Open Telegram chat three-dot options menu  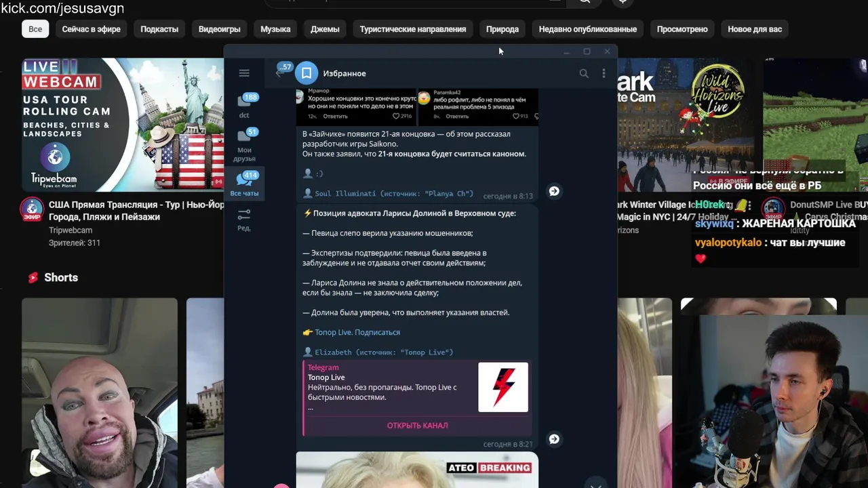604,73
